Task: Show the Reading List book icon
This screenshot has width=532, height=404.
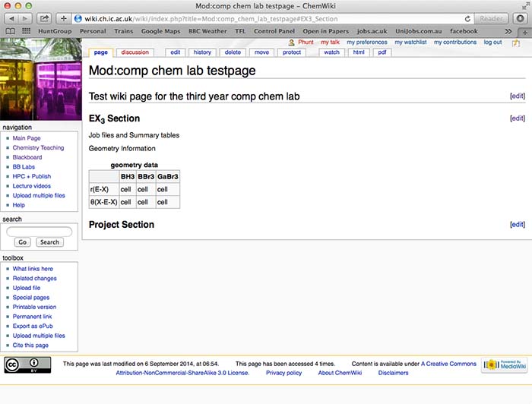Action: 11,31
